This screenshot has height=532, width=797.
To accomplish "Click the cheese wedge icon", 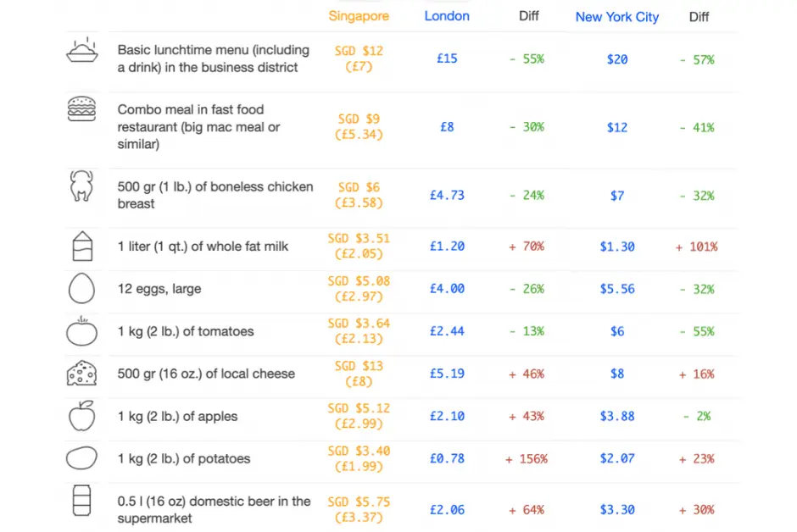I will [81, 374].
